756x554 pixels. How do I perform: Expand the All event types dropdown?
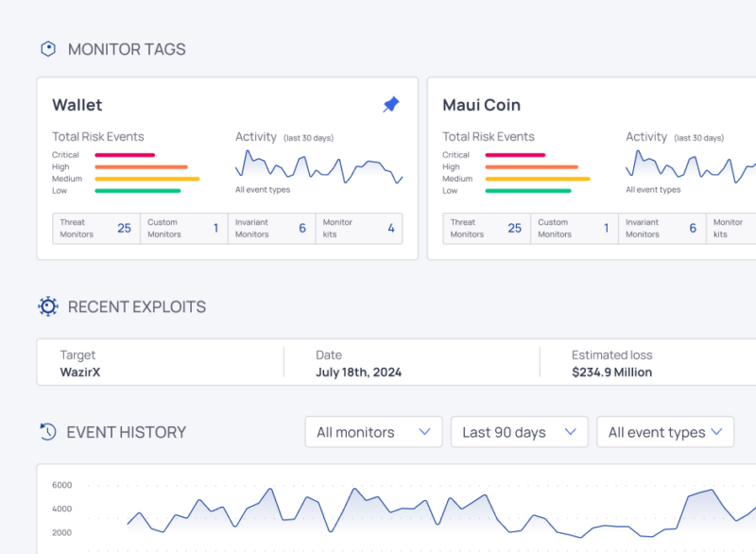point(665,432)
